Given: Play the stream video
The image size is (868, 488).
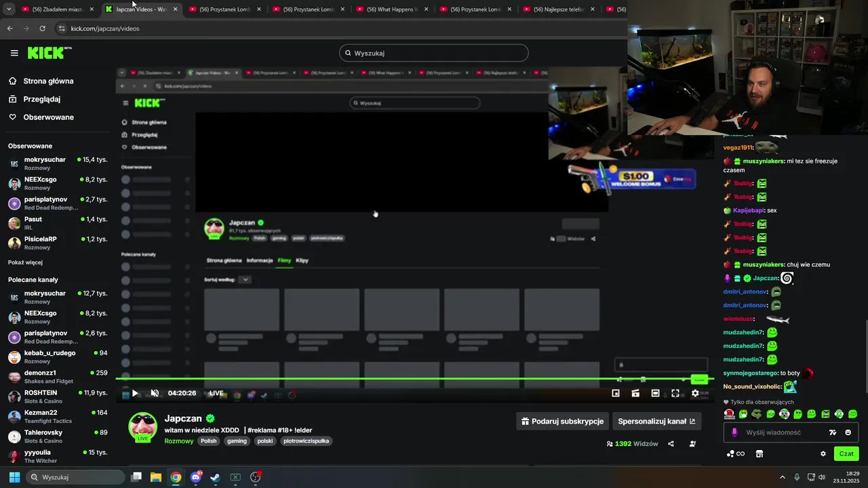Looking at the screenshot, I should 135,393.
